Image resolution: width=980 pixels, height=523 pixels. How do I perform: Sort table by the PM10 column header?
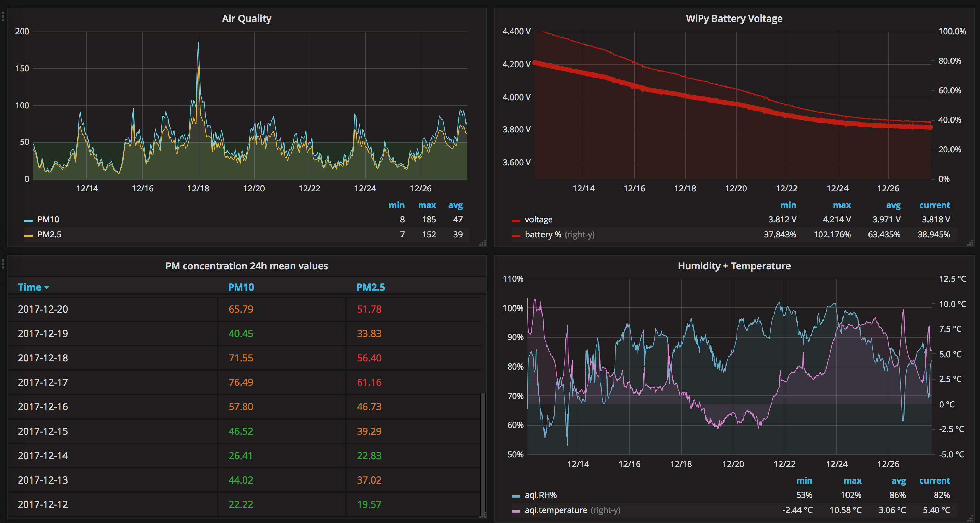pos(241,287)
